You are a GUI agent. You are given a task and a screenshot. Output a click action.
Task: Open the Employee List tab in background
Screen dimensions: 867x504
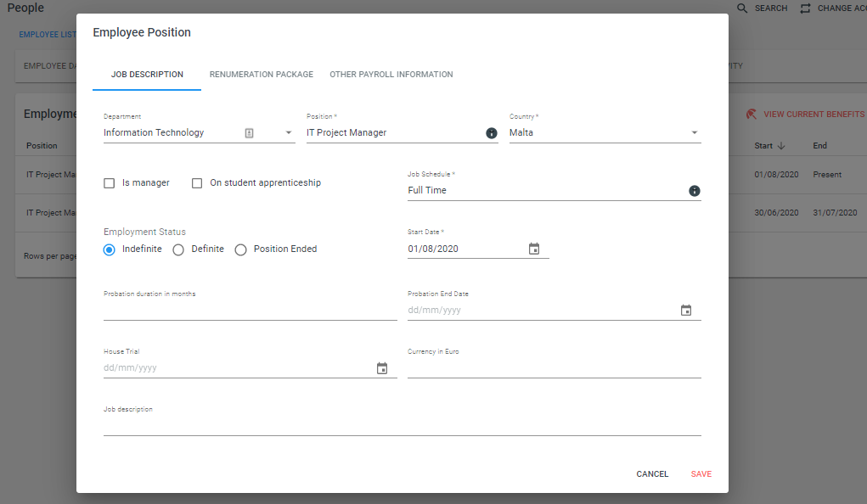click(x=48, y=34)
